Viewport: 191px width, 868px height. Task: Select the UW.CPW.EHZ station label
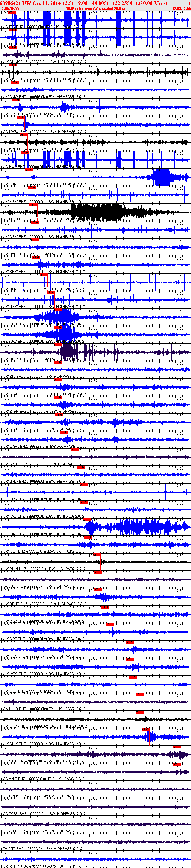coord(15,237)
